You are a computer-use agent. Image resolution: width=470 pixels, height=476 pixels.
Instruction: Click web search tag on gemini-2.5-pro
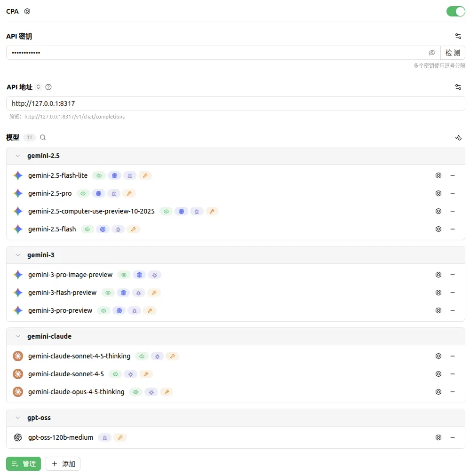tap(98, 194)
